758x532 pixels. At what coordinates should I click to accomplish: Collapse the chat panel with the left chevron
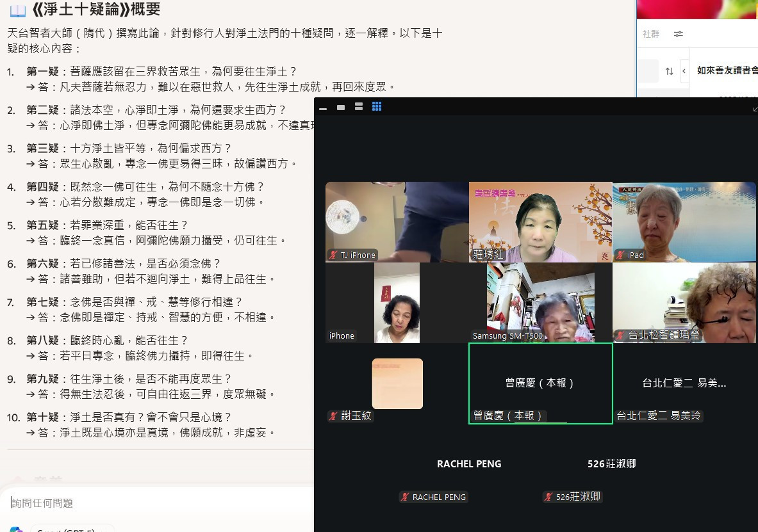(684, 72)
